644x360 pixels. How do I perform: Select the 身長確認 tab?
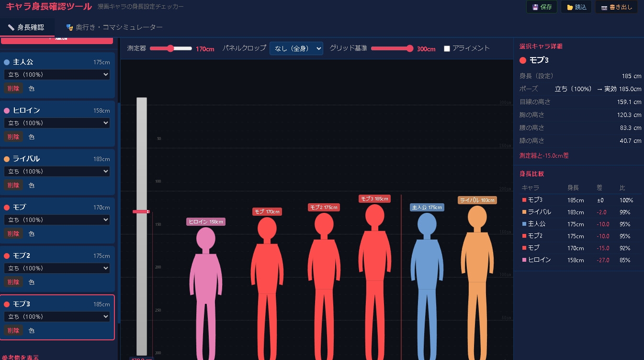26,27
